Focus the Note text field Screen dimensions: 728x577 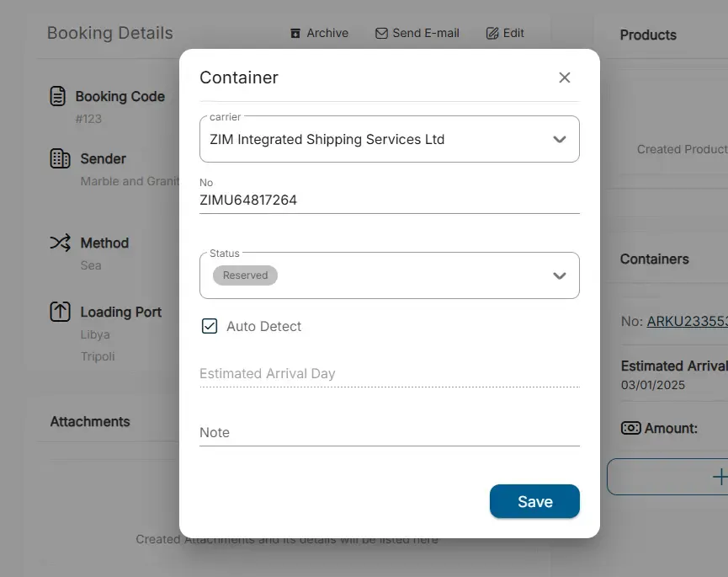(x=390, y=432)
